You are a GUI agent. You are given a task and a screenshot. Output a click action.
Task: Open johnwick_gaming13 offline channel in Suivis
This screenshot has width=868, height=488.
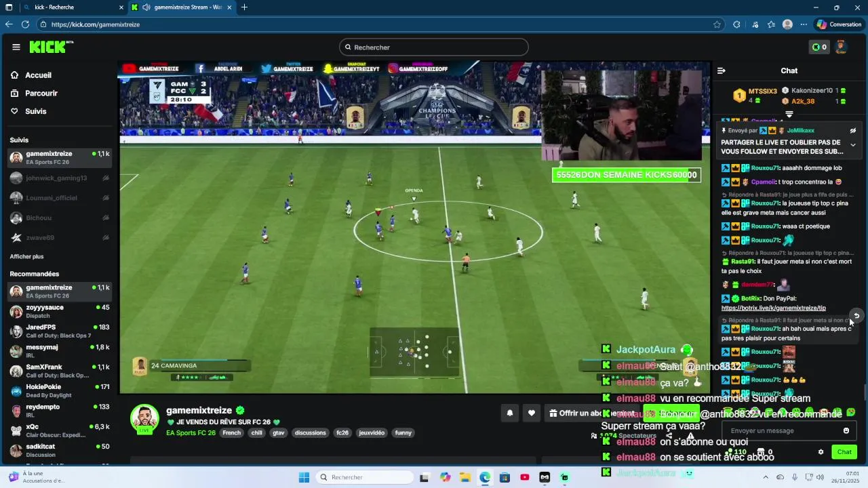pyautogui.click(x=60, y=178)
